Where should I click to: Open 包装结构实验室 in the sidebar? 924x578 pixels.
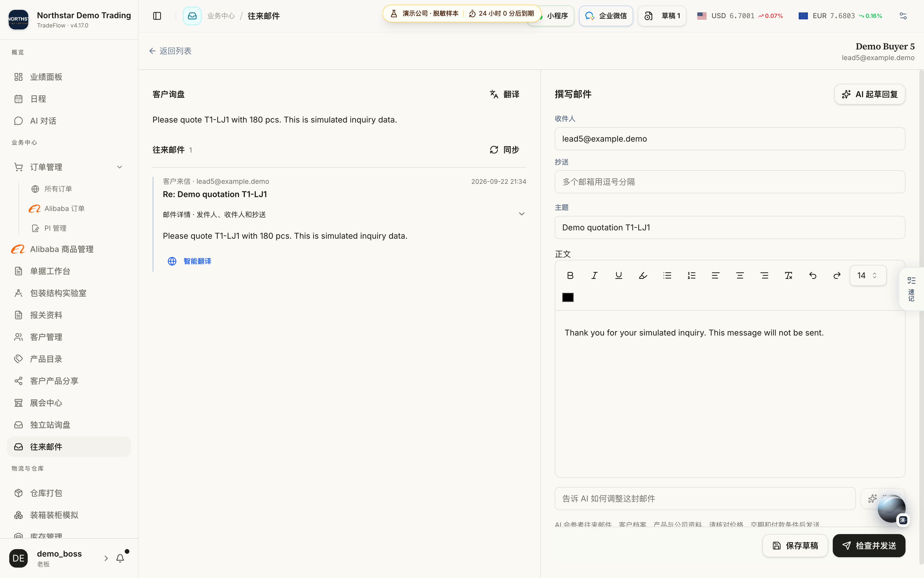click(x=69, y=293)
